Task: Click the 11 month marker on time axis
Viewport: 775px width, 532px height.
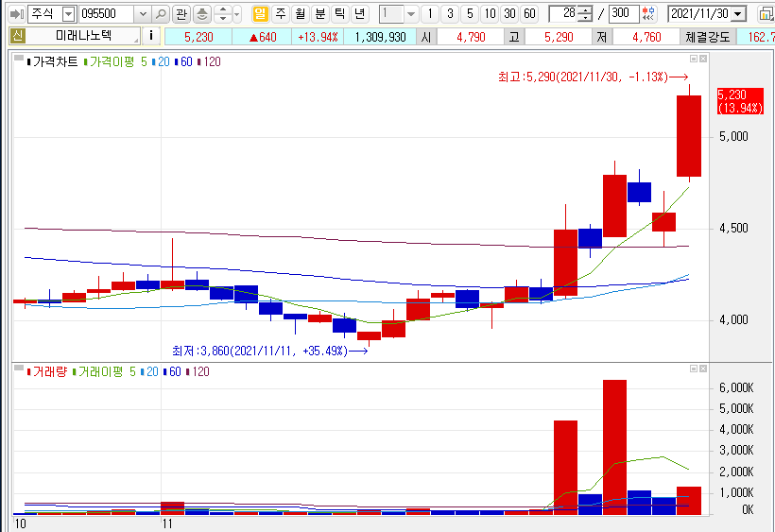Action: 167,524
